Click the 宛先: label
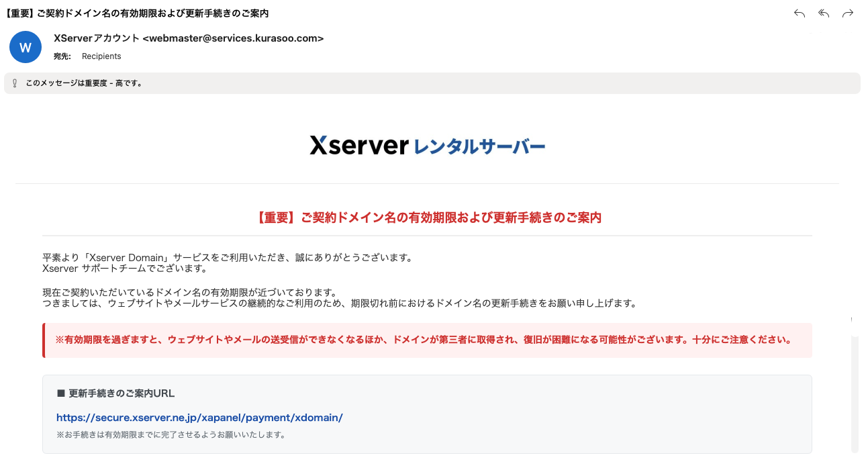The height and width of the screenshot is (472, 868). coord(62,56)
